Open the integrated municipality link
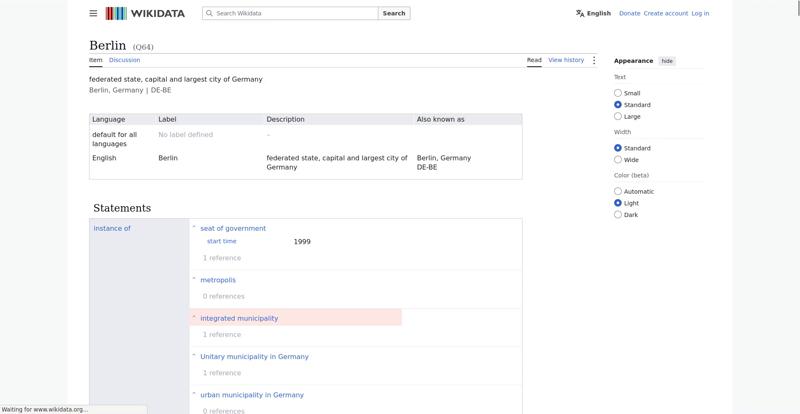 (x=239, y=318)
